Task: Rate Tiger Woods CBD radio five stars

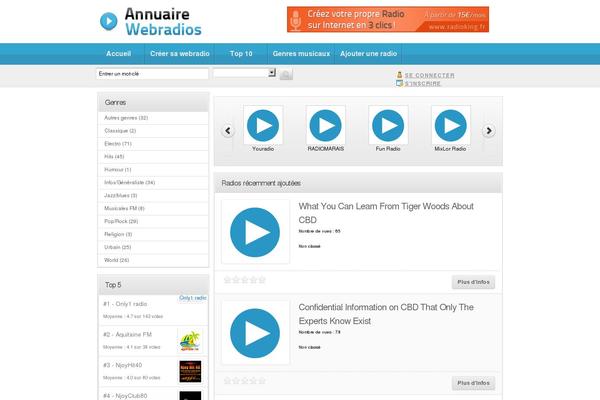Action: tap(262, 280)
